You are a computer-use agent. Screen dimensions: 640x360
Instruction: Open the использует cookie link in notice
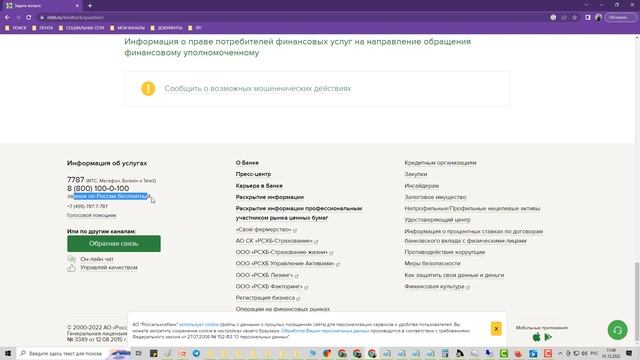click(199, 324)
